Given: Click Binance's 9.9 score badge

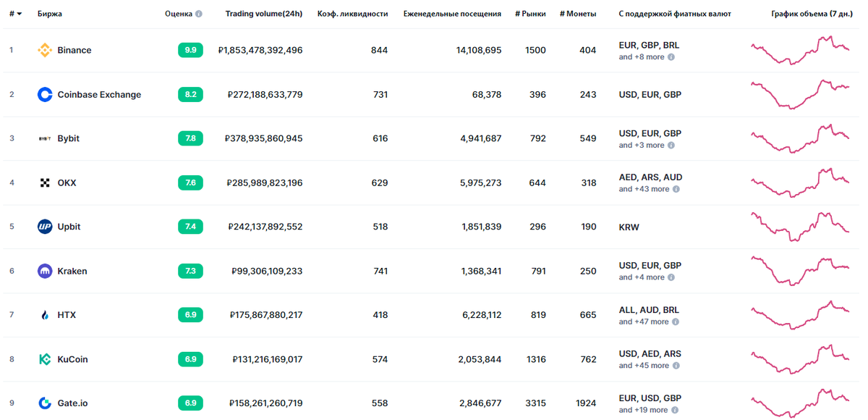Looking at the screenshot, I should click(190, 50).
